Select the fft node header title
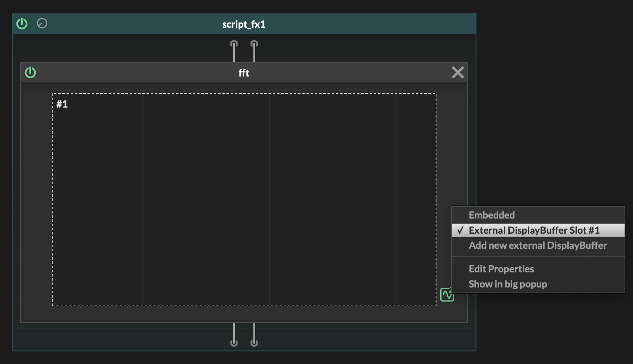The image size is (633, 364). pyautogui.click(x=244, y=73)
